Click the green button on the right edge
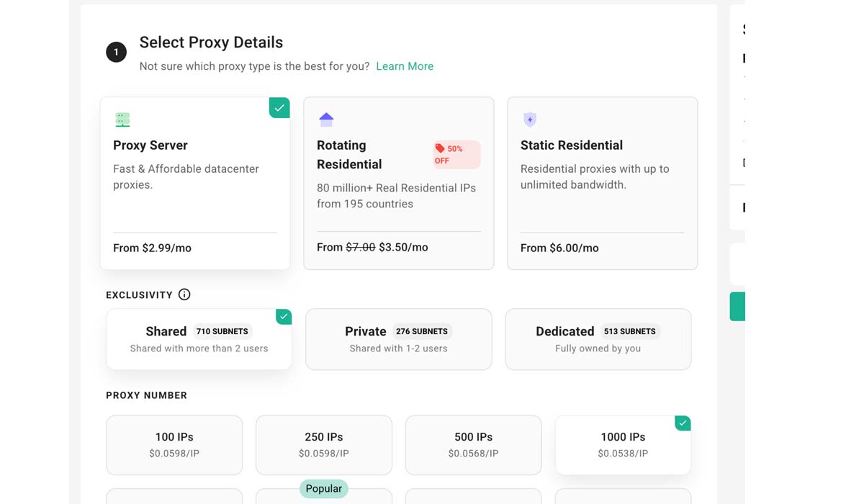This screenshot has width=864, height=504. [x=737, y=306]
